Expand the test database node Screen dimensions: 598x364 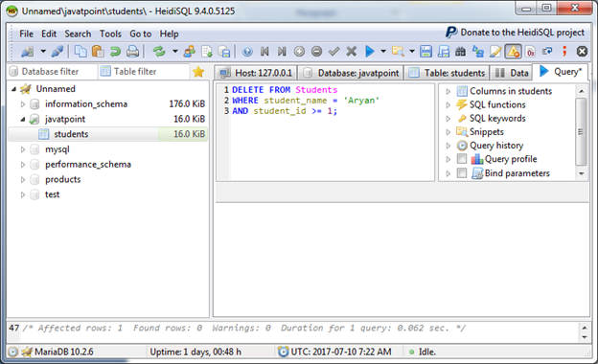coord(23,194)
